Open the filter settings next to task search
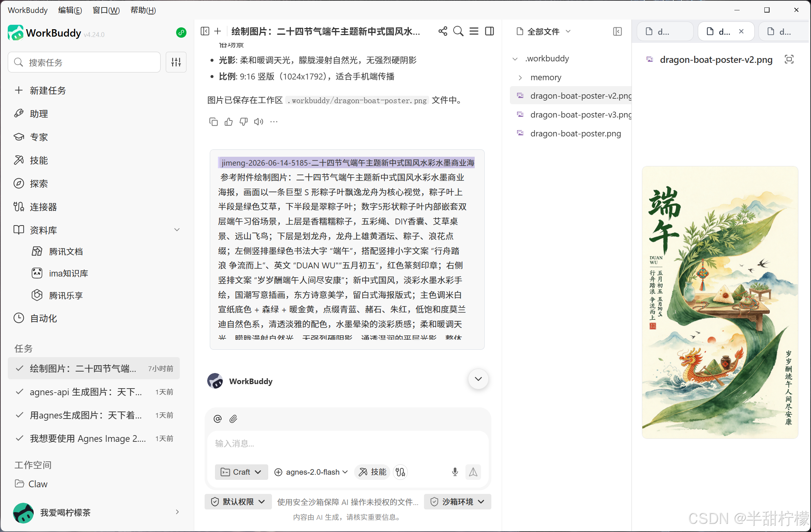811x532 pixels. coord(176,62)
